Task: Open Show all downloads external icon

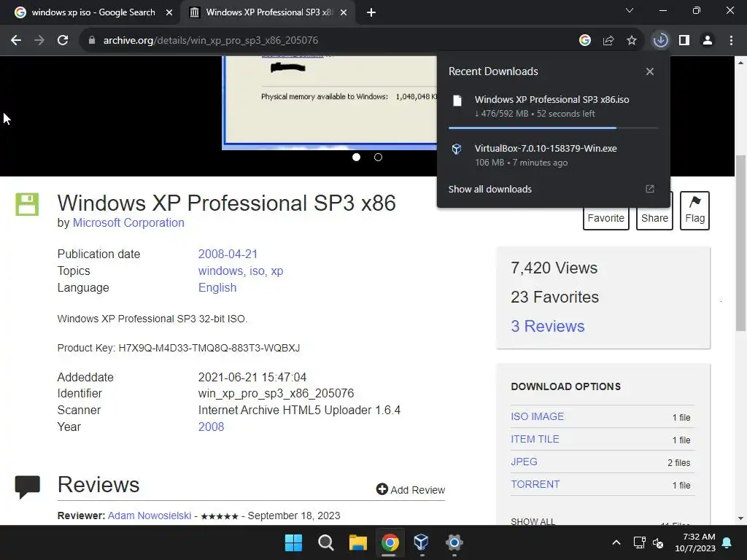Action: click(x=650, y=189)
